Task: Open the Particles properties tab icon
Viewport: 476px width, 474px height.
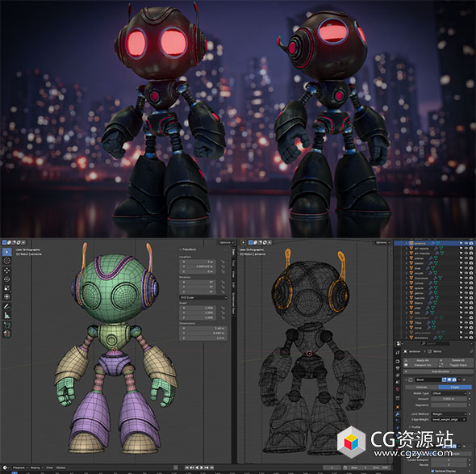Action: point(398,421)
